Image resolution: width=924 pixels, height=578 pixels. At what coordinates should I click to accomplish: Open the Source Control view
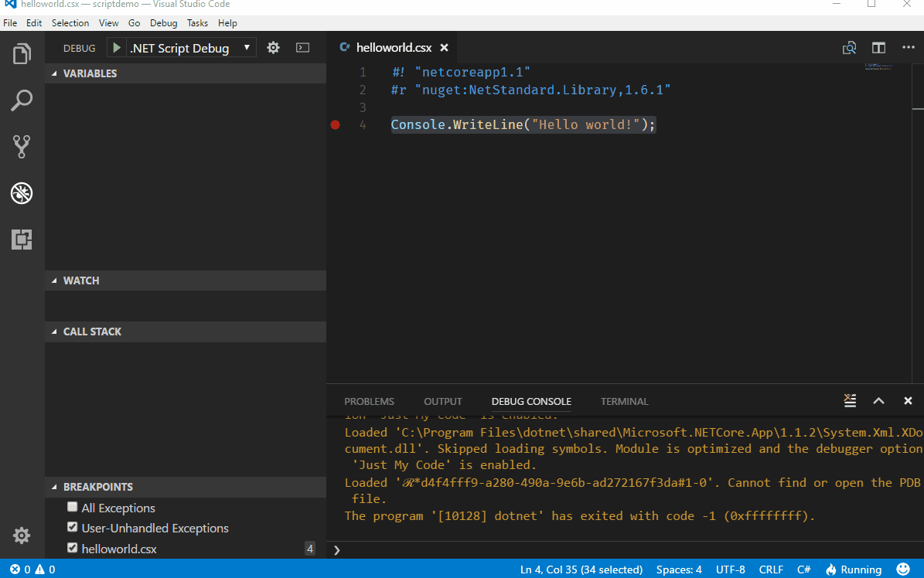[21, 147]
